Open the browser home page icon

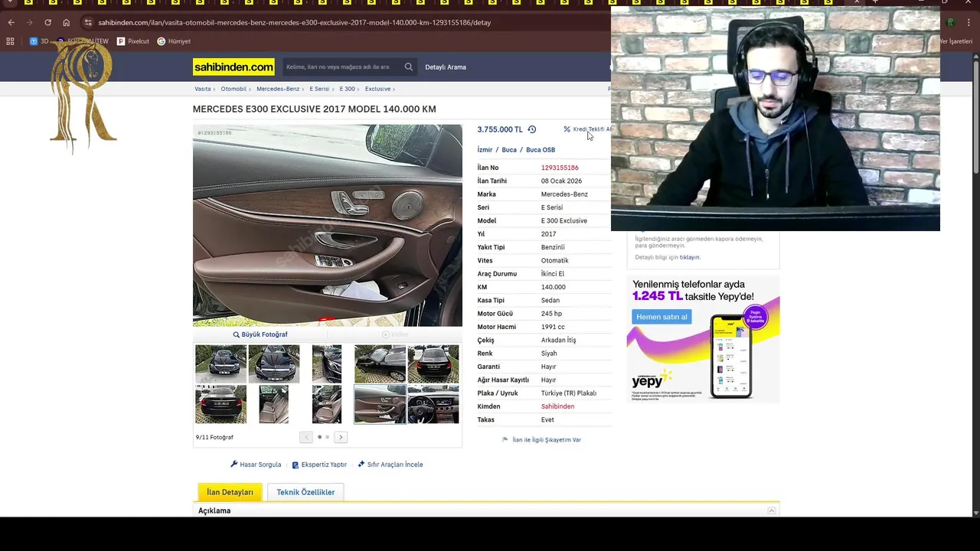66,22
